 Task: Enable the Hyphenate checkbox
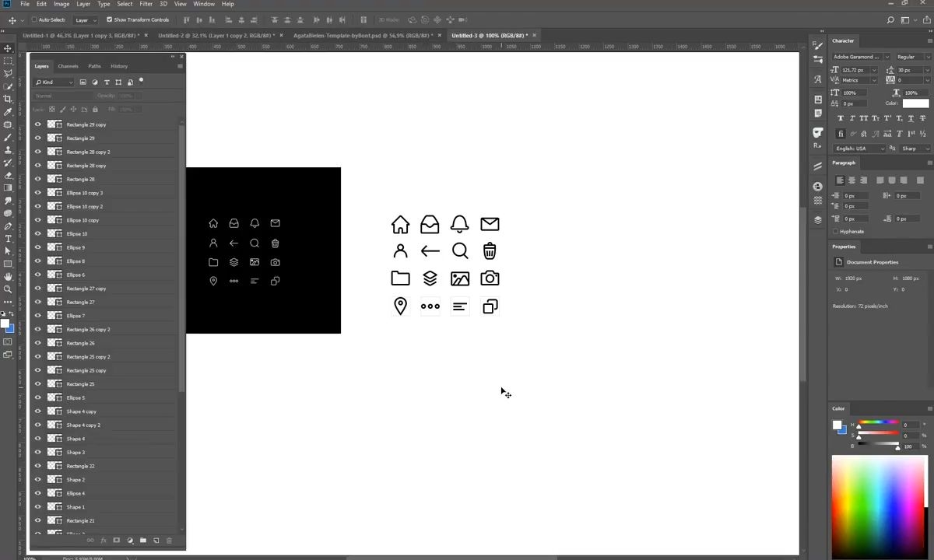836,231
